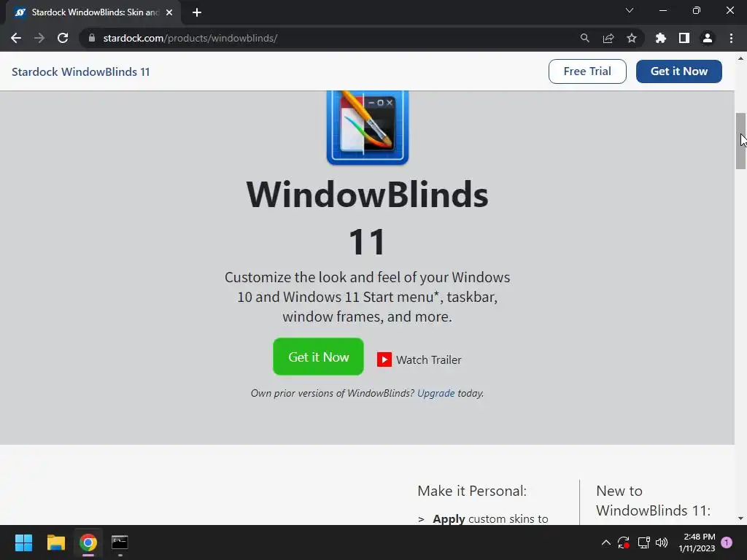Go back with the browser back arrow
747x560 pixels.
(16, 38)
